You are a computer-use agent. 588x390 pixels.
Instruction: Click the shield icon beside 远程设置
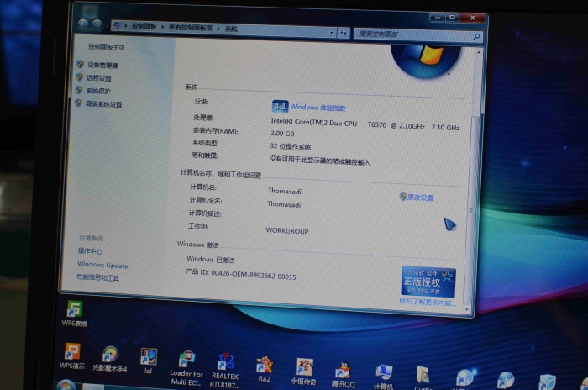click(x=79, y=77)
